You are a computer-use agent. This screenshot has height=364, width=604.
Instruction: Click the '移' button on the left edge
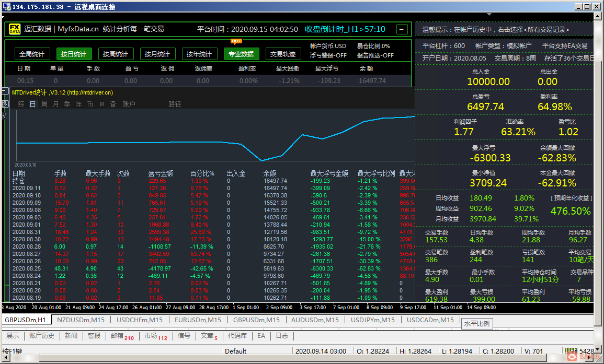pos(5,103)
